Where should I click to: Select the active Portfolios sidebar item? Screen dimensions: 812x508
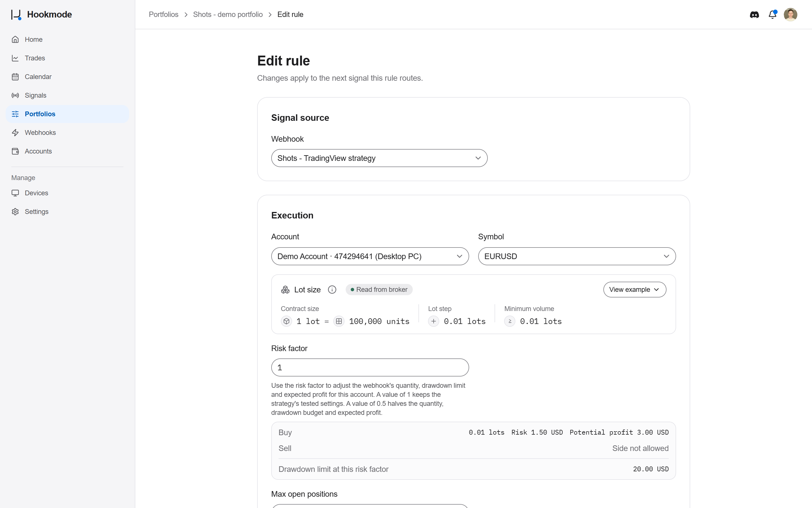[x=67, y=114]
